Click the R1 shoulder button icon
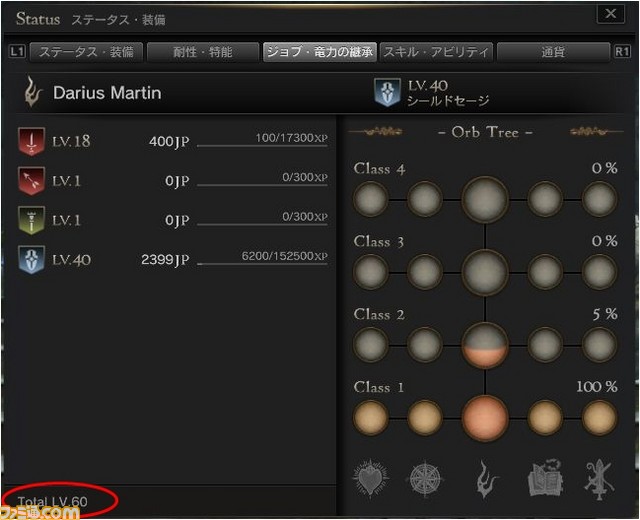This screenshot has height=520, width=640. [x=622, y=52]
